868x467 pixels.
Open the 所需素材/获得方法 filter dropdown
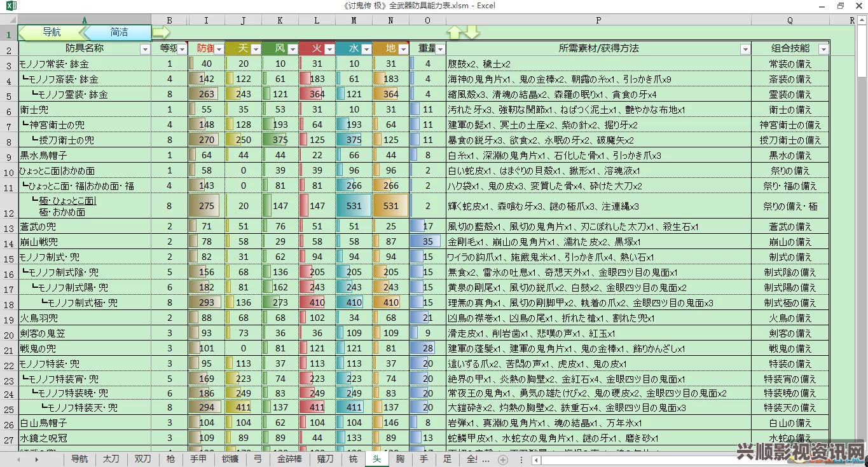tap(745, 49)
